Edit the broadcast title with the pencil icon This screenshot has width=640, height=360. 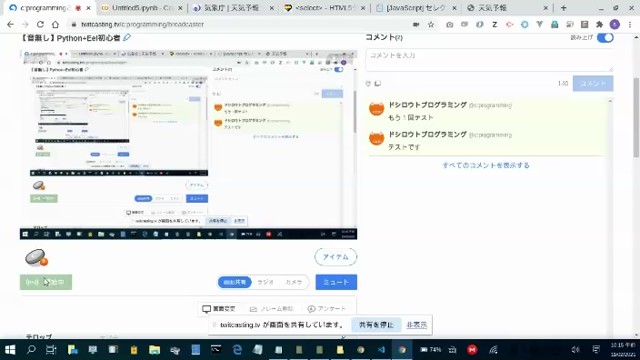127,38
